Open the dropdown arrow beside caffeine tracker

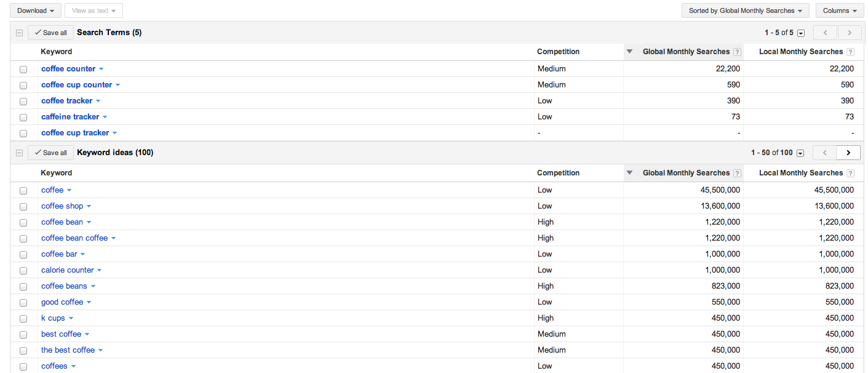105,117
